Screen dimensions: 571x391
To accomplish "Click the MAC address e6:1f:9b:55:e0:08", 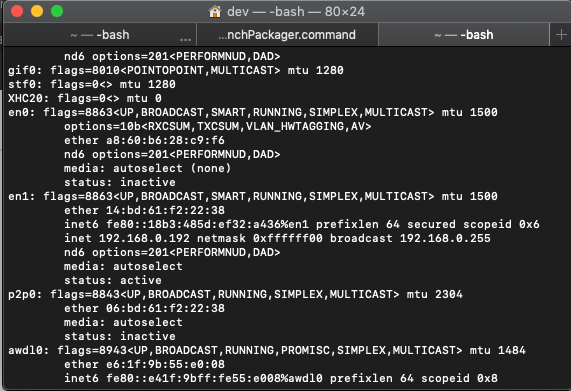I will click(165, 364).
